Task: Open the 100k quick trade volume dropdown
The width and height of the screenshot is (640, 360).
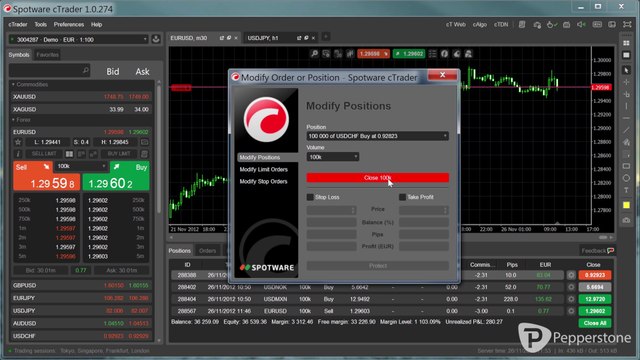Action: coord(81,166)
